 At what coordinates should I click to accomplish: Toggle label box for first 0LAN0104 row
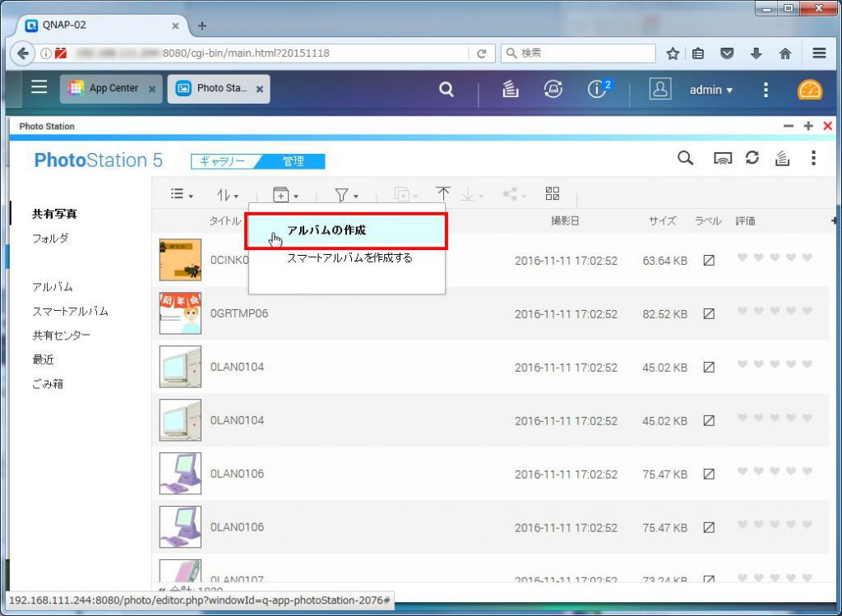point(709,368)
